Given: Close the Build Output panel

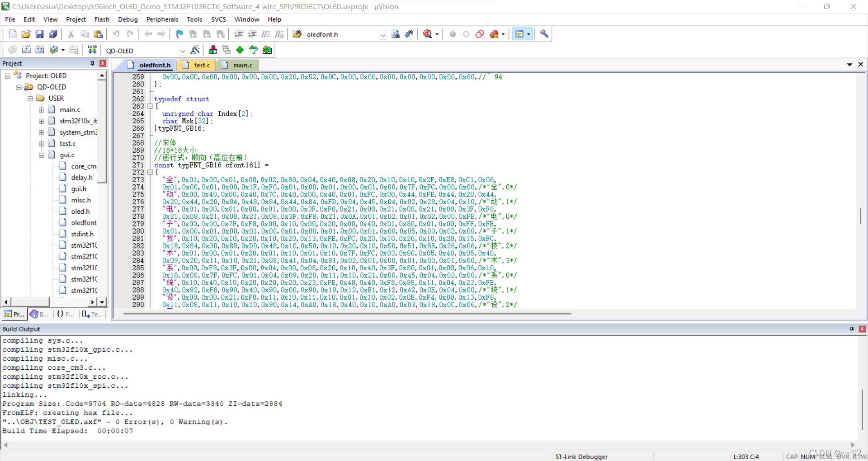Looking at the screenshot, I should point(862,329).
